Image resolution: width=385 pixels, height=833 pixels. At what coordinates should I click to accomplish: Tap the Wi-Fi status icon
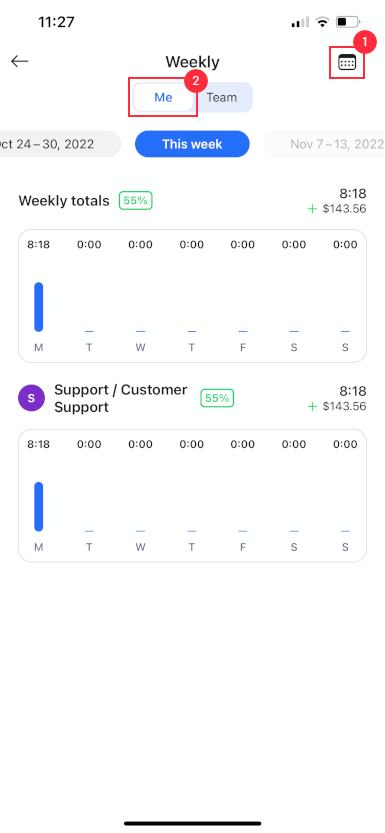click(322, 22)
